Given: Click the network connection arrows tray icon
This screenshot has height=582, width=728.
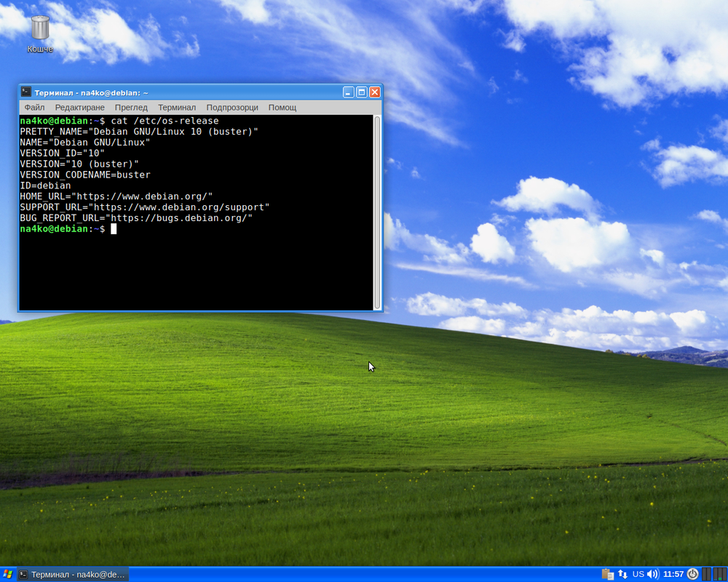Looking at the screenshot, I should coord(622,574).
